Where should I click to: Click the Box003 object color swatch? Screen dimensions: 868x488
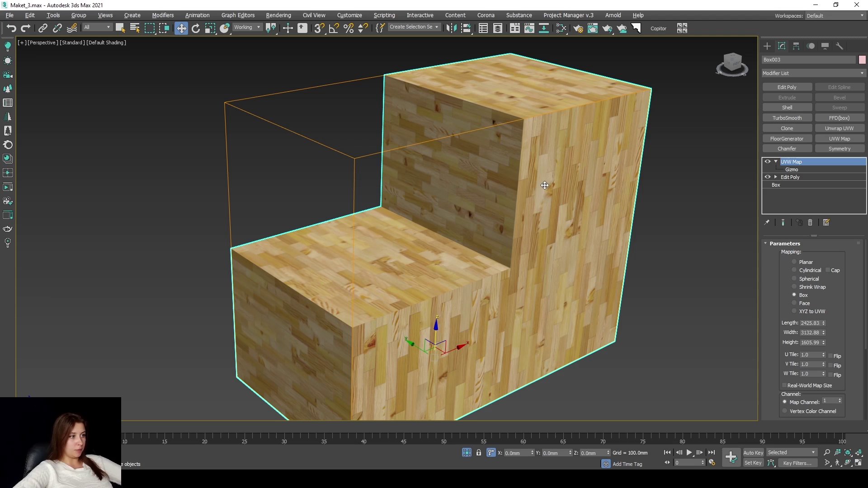[x=862, y=60]
